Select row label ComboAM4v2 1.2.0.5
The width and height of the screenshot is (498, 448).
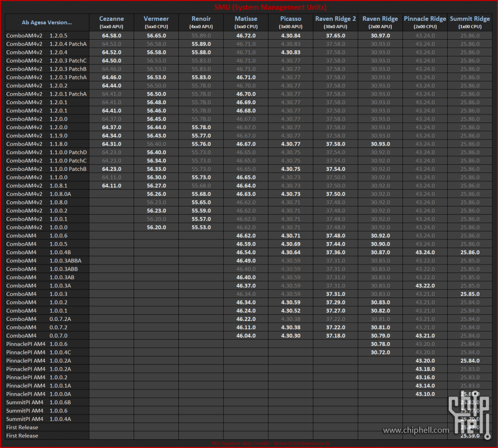(37, 36)
